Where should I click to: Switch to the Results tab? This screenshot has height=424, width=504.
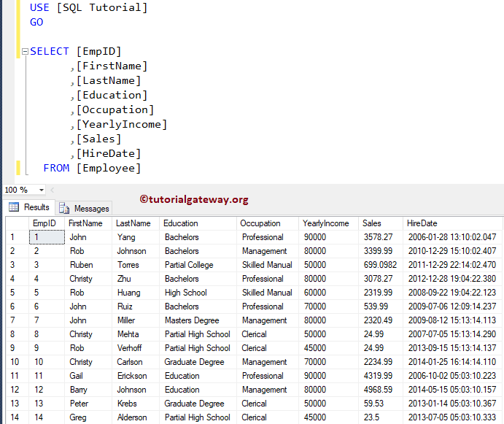coord(29,207)
